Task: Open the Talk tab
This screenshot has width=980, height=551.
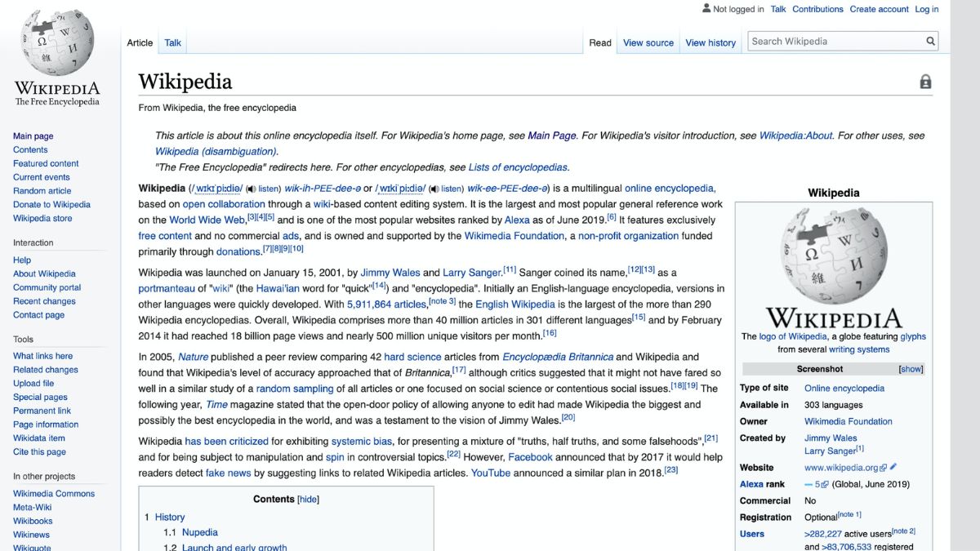Action: coord(173,42)
